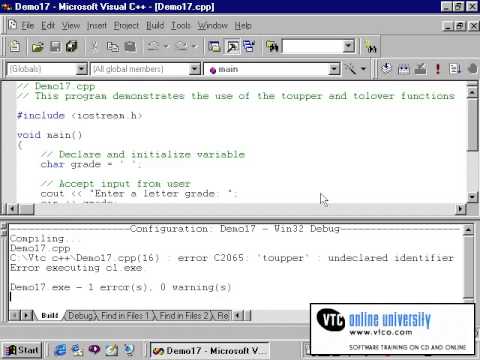Switch to Find in Files 2 tab

pos(184,315)
